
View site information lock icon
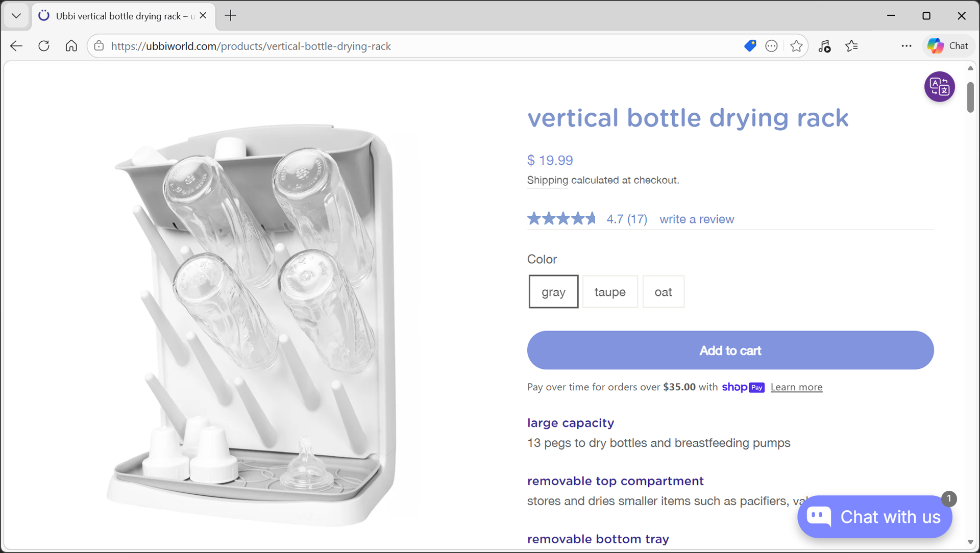pos(99,46)
